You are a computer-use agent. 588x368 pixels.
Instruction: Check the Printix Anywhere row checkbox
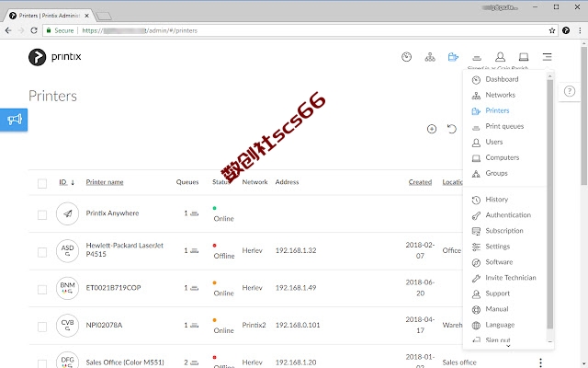(42, 214)
